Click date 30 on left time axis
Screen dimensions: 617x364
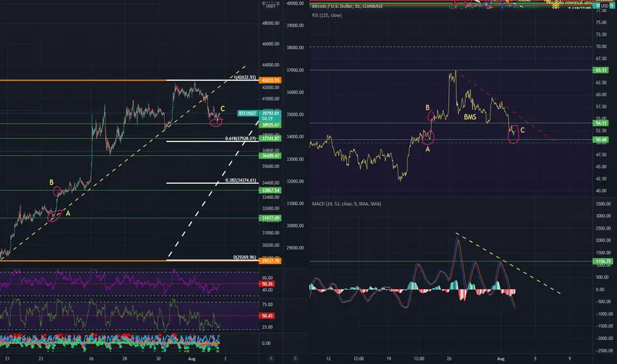point(158,359)
